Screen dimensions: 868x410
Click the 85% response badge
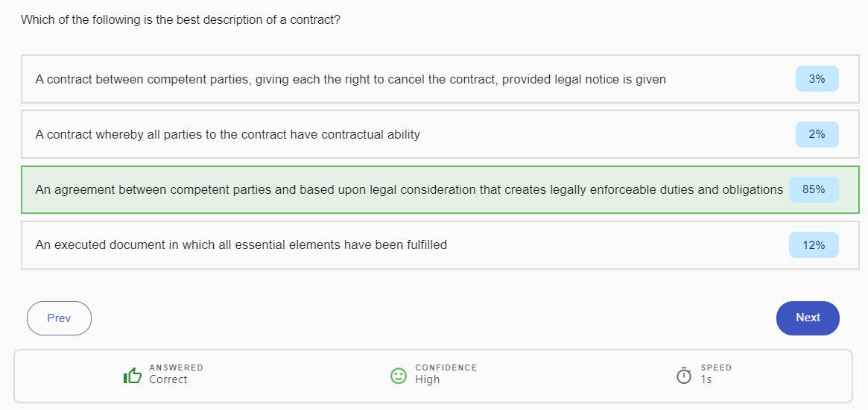814,189
